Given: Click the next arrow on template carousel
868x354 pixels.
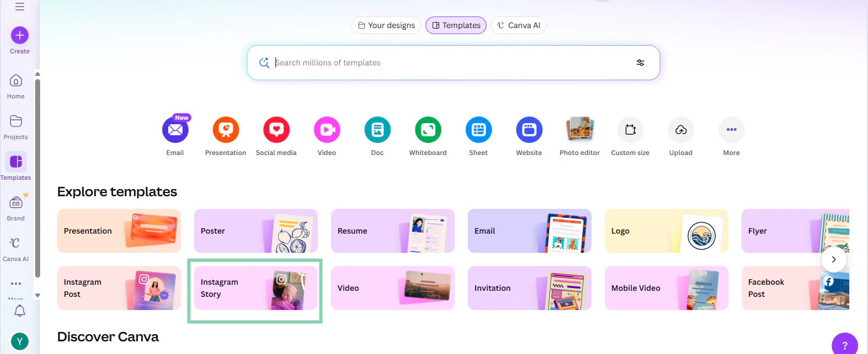Looking at the screenshot, I should point(834,259).
